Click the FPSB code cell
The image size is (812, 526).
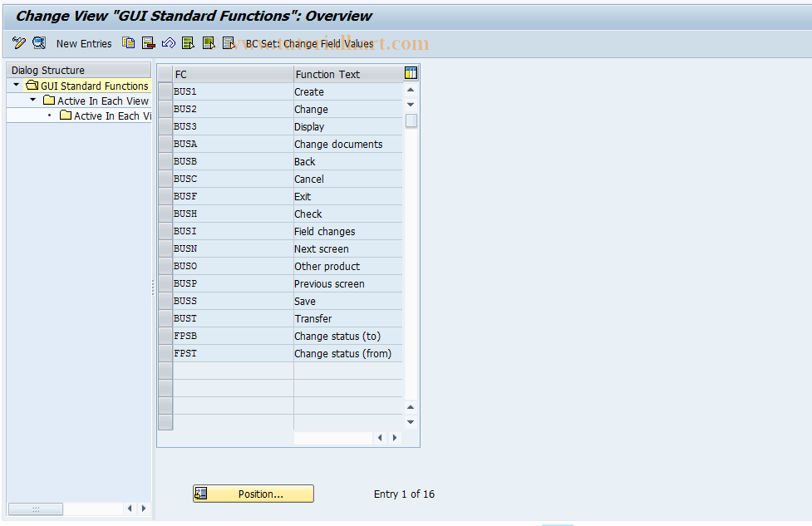(233, 336)
